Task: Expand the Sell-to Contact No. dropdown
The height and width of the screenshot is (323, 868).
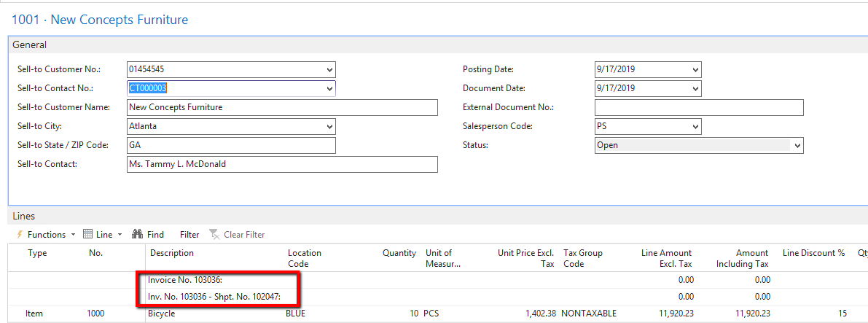Action: (329, 89)
